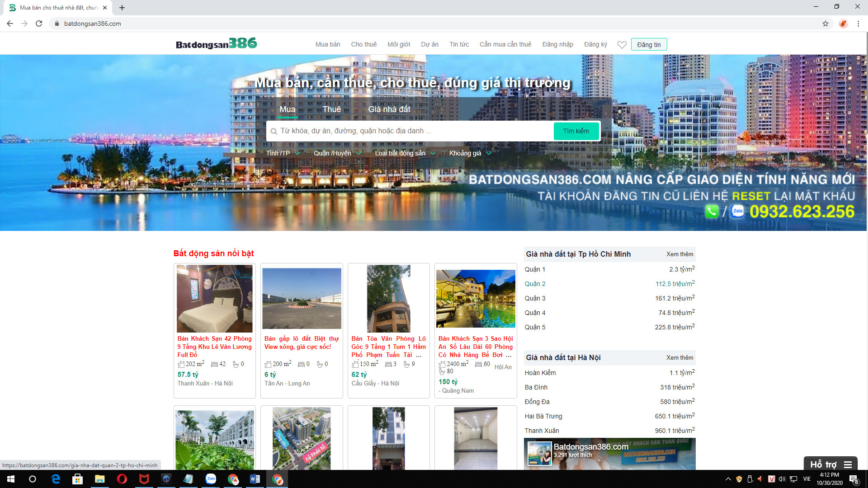Image resolution: width=868 pixels, height=488 pixels.
Task: Click the Tìm kiếm search button
Action: coord(576,131)
